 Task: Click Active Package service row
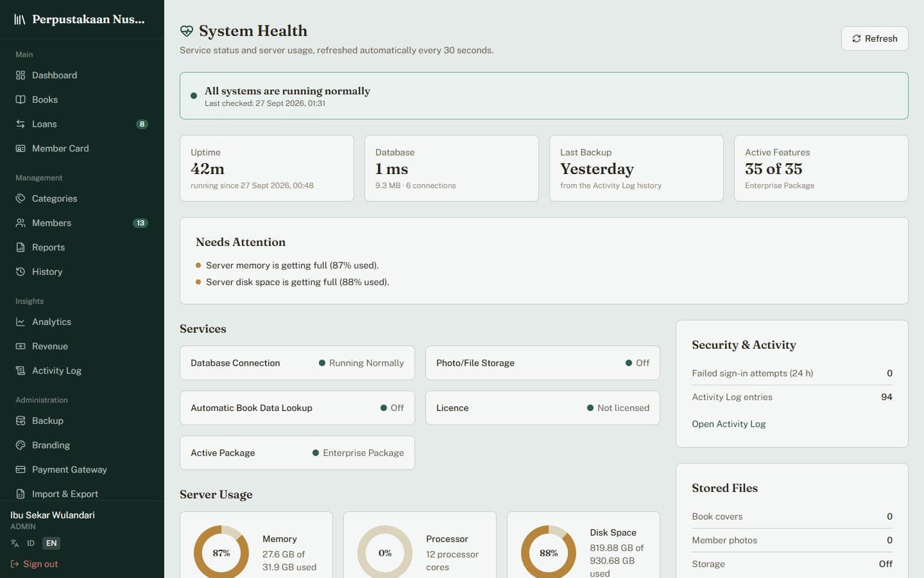297,453
